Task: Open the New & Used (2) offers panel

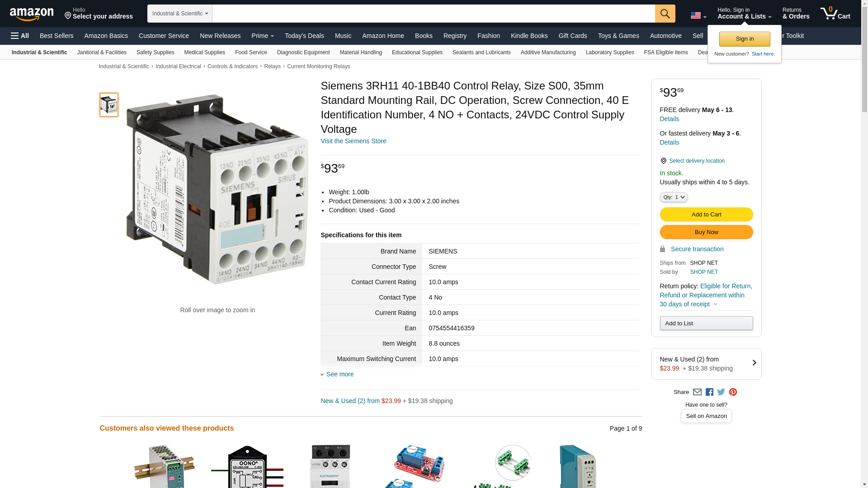Action: (x=706, y=364)
